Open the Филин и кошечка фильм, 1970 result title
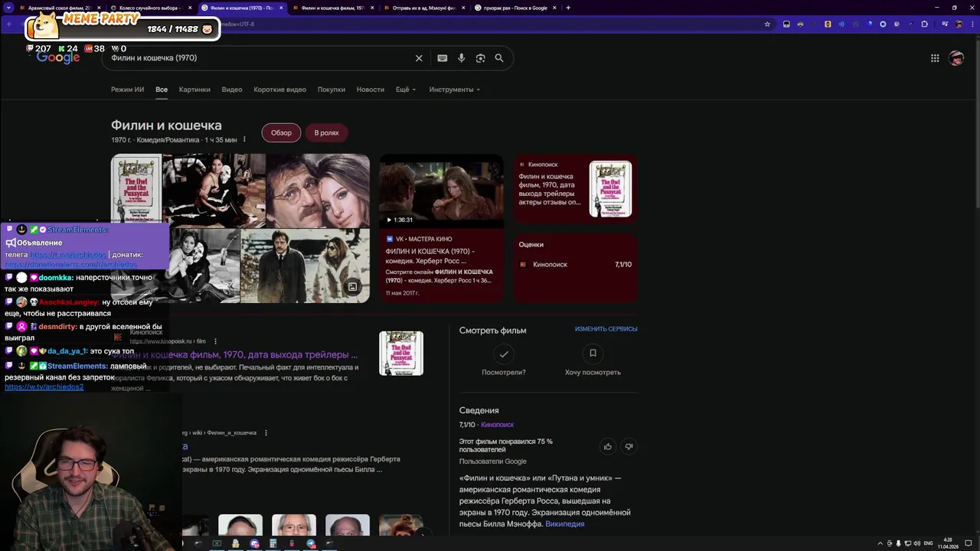The width and height of the screenshot is (980, 551). [x=235, y=355]
